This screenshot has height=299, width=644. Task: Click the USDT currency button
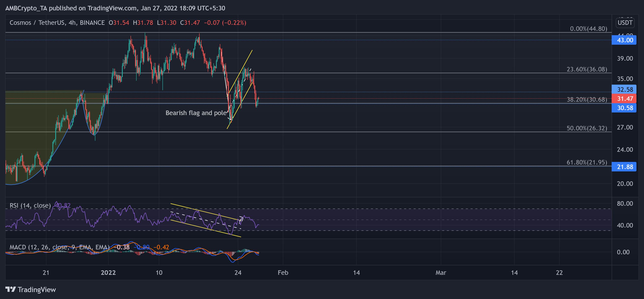(625, 22)
